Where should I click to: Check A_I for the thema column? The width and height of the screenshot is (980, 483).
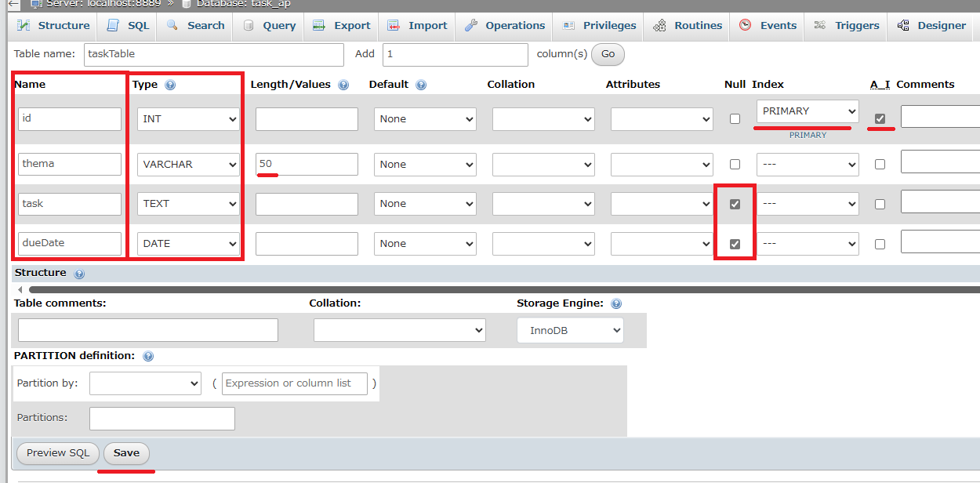[880, 165]
